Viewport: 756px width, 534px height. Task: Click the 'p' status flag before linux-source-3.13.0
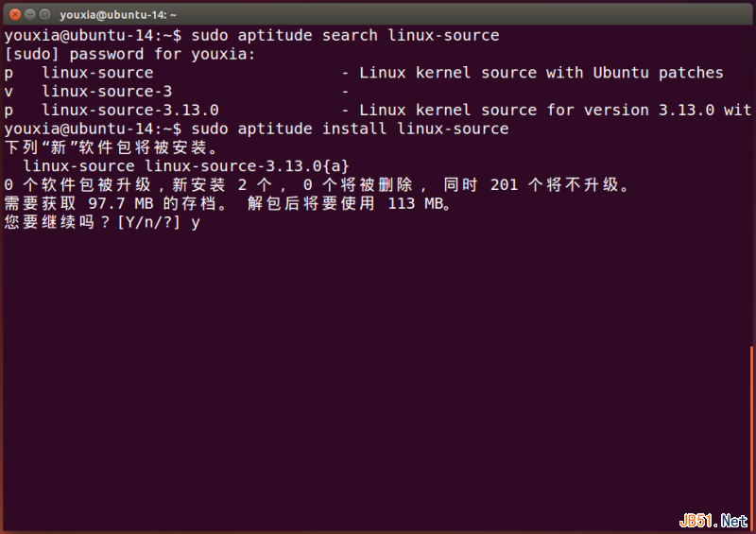click(x=9, y=111)
